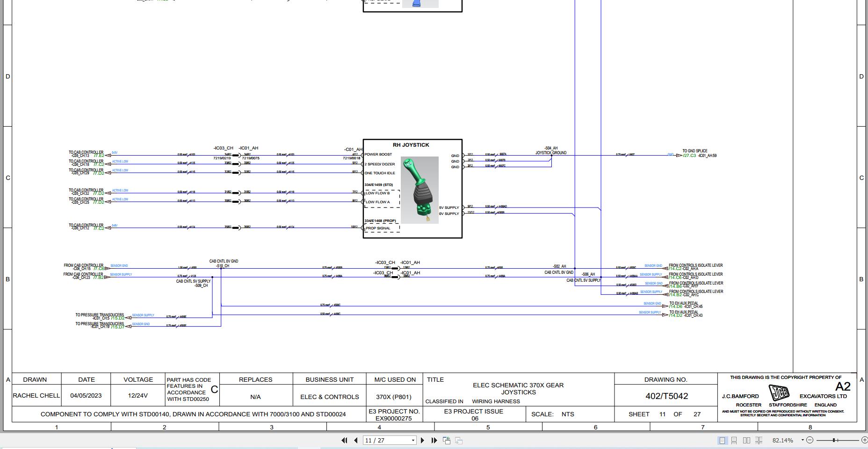Screen dimensions: 868x449
Task: Click the WIRING HARNESS classification text
Action: tap(496, 401)
